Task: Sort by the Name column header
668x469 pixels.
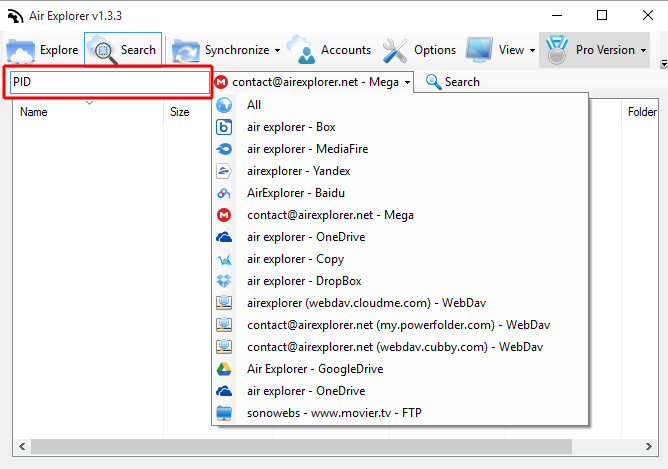Action: [x=34, y=112]
